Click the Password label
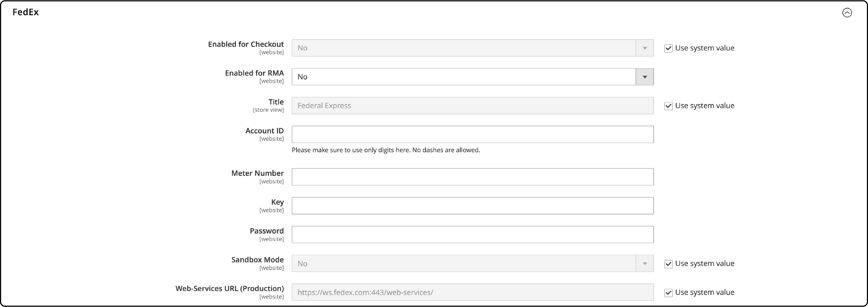The height and width of the screenshot is (307, 868). point(267,231)
